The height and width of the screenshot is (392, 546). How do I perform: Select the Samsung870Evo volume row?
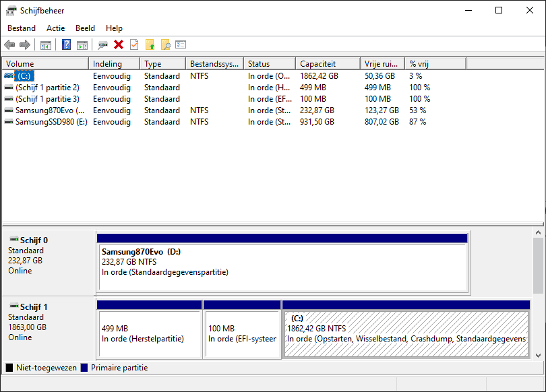tap(234, 110)
